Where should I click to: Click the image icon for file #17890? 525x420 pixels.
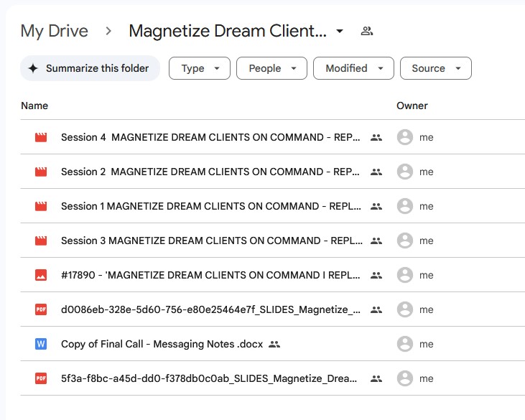pos(41,275)
